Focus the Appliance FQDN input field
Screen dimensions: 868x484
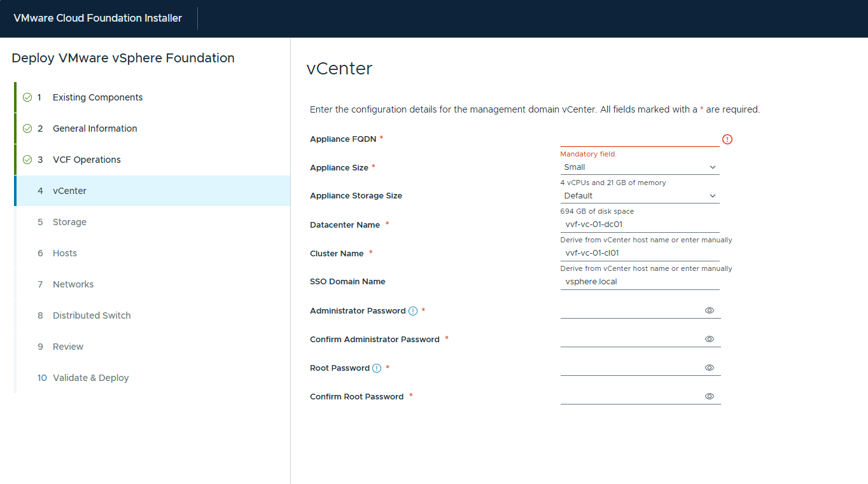pos(639,139)
